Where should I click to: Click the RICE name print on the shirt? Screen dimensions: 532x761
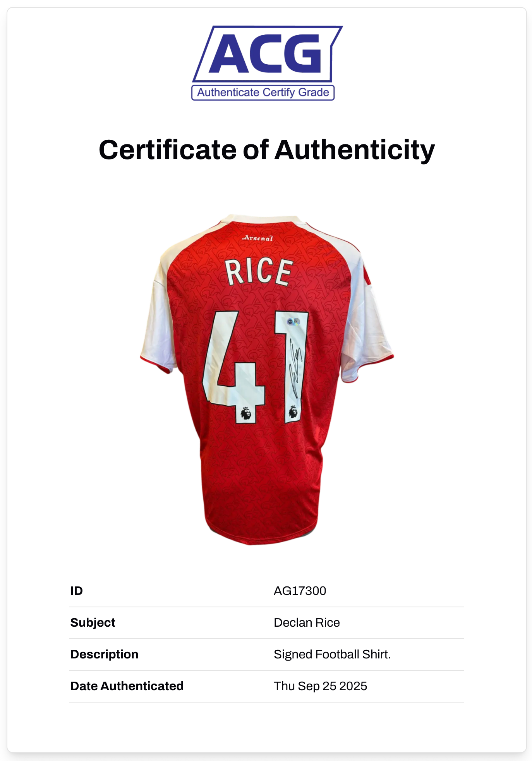click(258, 272)
